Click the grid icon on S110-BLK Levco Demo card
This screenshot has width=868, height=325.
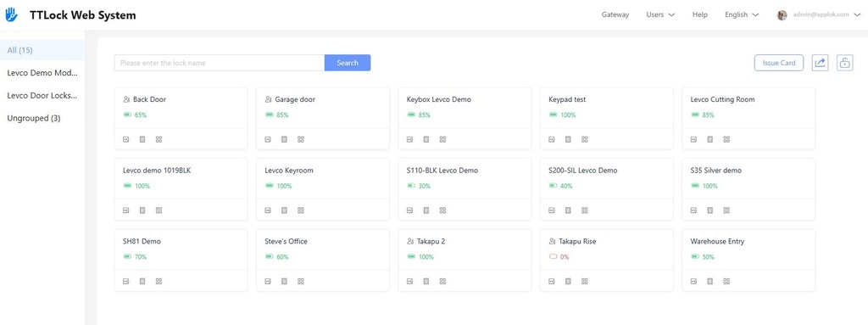tap(442, 210)
